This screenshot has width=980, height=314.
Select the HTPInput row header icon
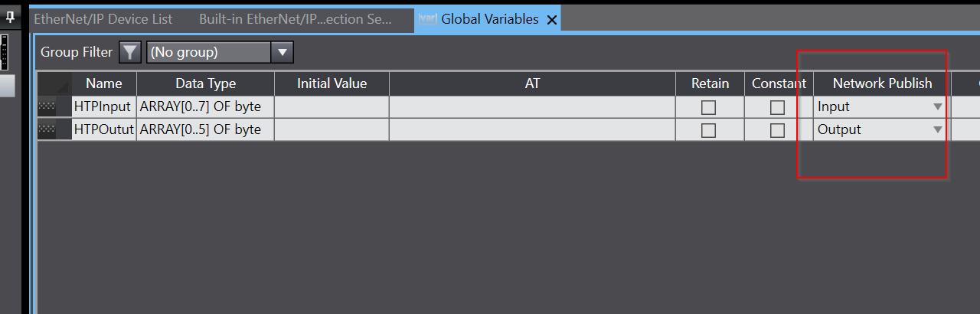pyautogui.click(x=46, y=107)
